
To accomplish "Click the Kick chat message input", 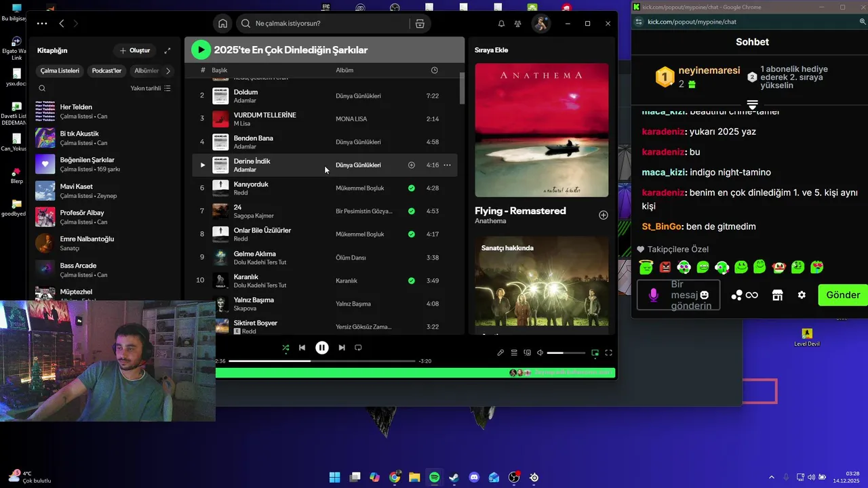I will pyautogui.click(x=678, y=295).
